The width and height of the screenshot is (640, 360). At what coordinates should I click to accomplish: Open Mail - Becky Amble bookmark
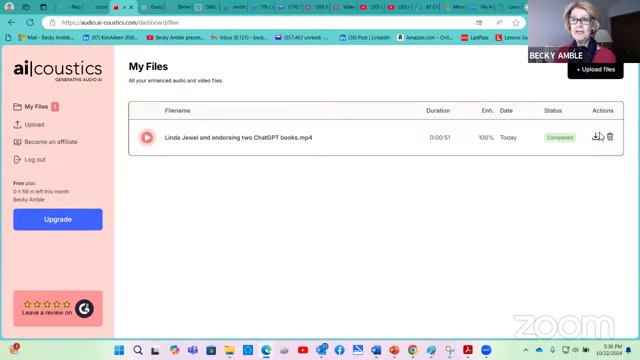46,38
